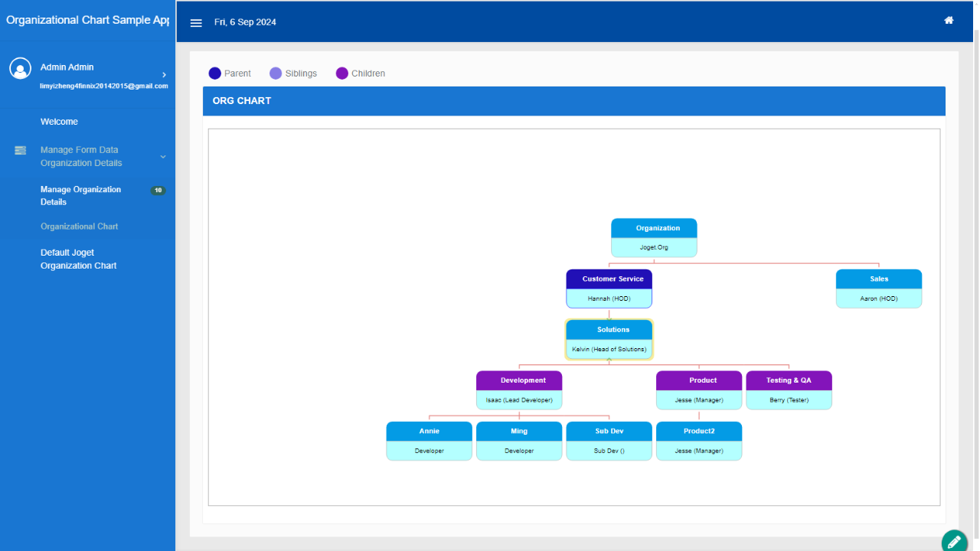Click the Parent legend color circle

(x=214, y=73)
